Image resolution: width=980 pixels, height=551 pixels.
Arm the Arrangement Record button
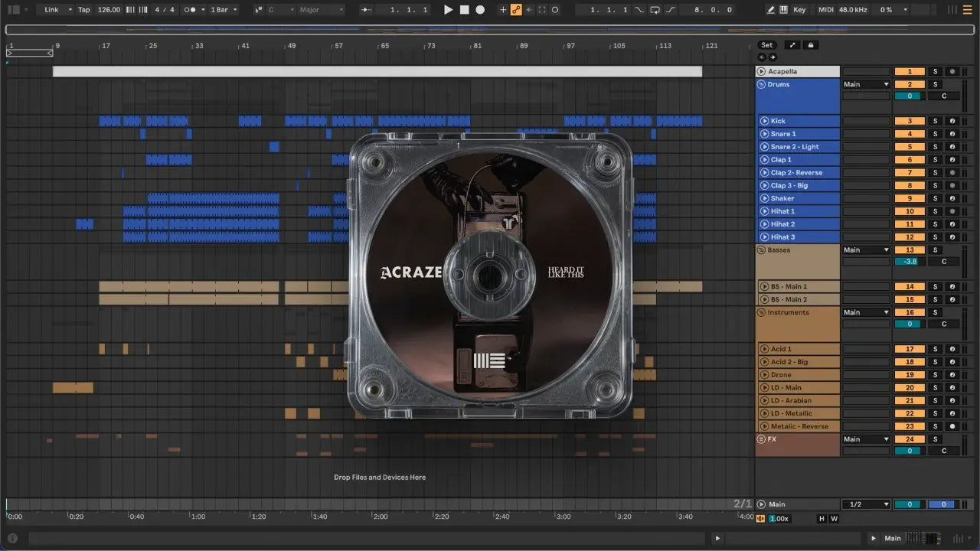(x=480, y=10)
